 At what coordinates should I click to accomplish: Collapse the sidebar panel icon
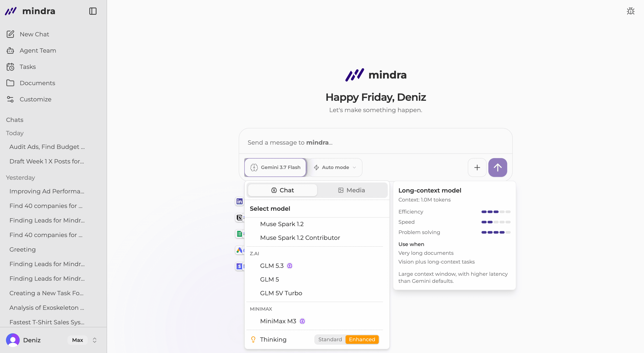coord(93,11)
